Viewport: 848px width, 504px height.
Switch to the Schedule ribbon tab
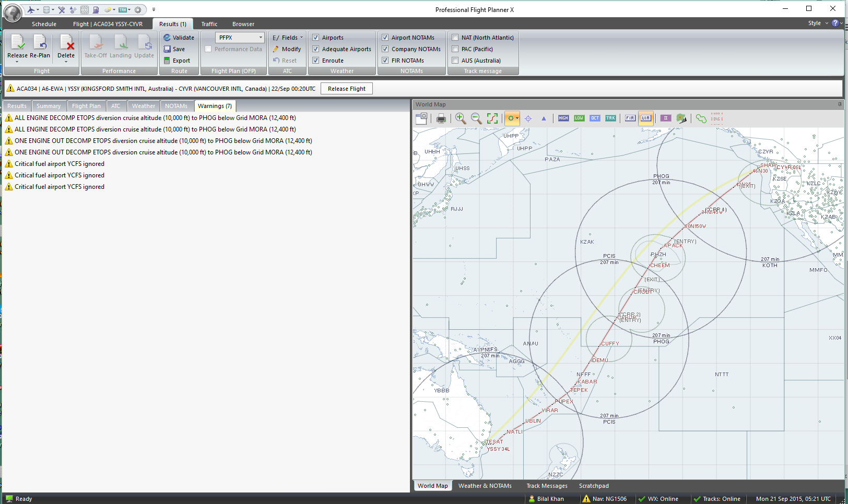pos(44,24)
